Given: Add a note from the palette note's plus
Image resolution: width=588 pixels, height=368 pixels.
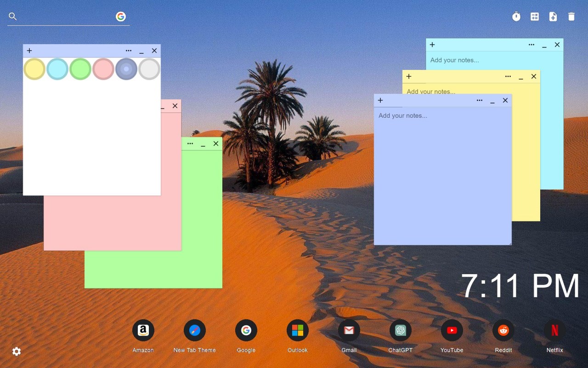Looking at the screenshot, I should point(29,51).
